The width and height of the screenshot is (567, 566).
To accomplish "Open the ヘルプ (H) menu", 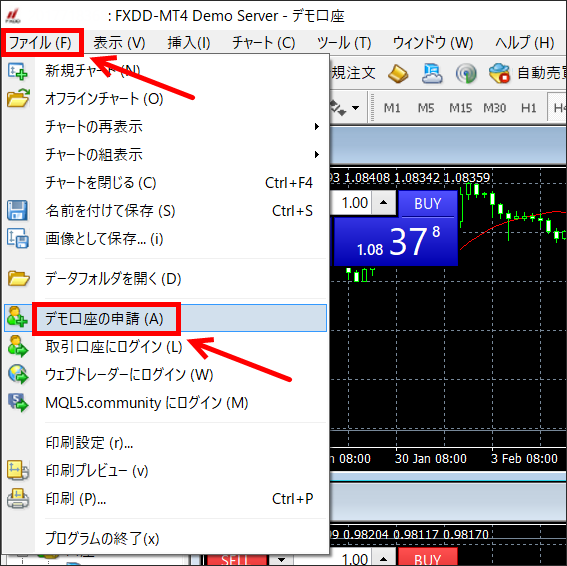I will pyautogui.click(x=524, y=43).
